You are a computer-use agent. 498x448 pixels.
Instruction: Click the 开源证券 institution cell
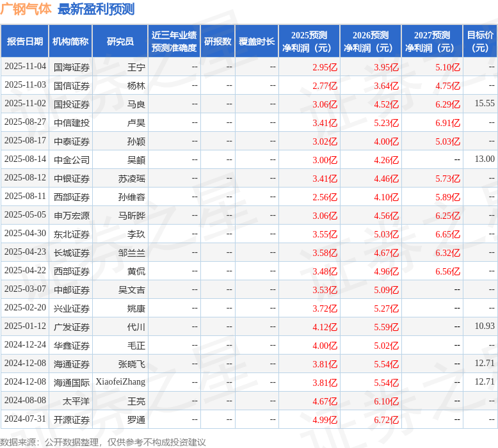coord(72,420)
